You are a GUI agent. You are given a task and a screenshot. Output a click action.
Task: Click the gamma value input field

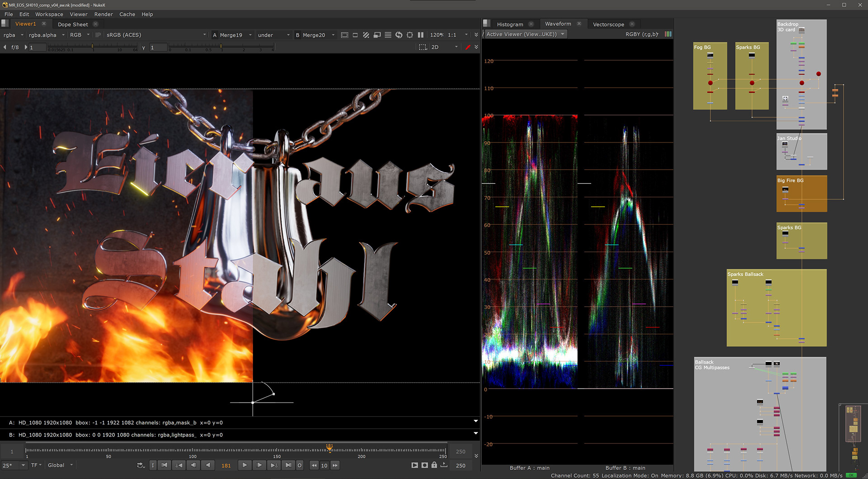tap(158, 47)
